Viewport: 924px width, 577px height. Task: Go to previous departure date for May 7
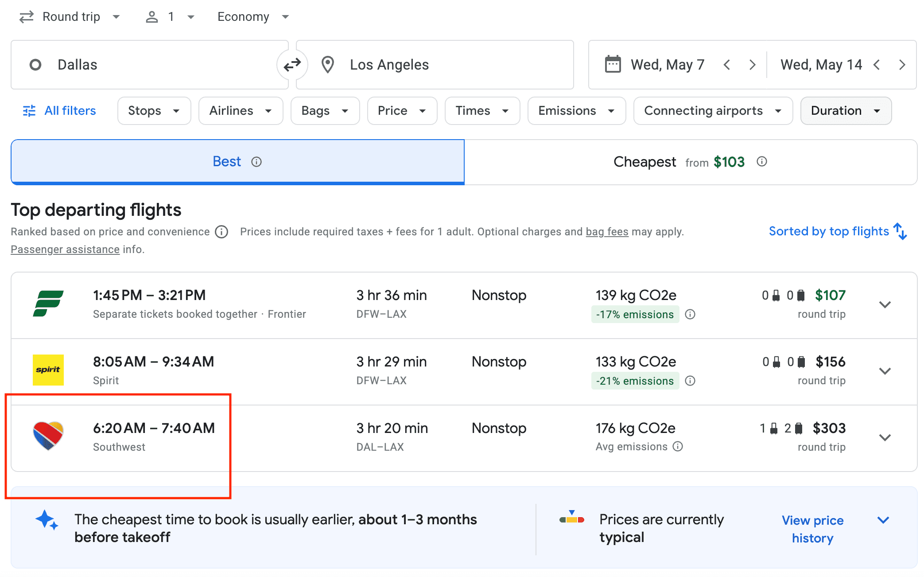[727, 65]
